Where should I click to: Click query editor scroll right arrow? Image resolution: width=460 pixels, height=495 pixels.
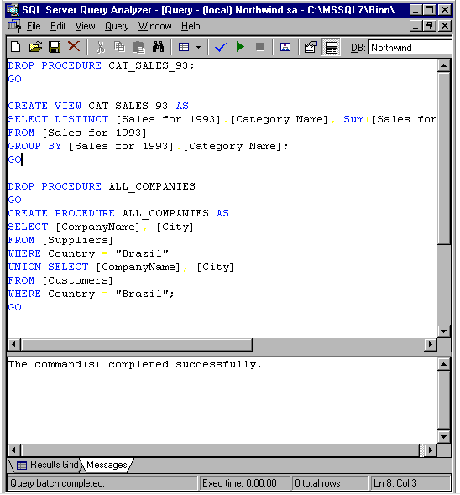[x=430, y=344]
